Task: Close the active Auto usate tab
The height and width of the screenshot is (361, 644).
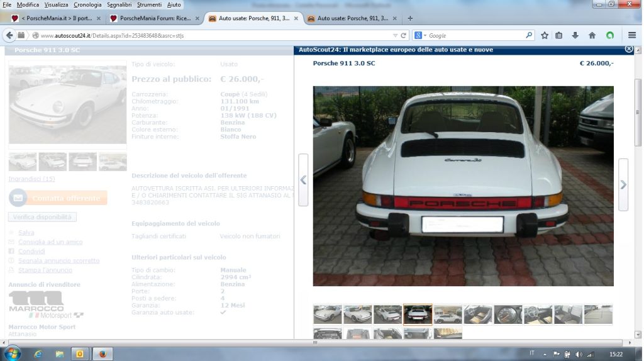Action: (296, 18)
